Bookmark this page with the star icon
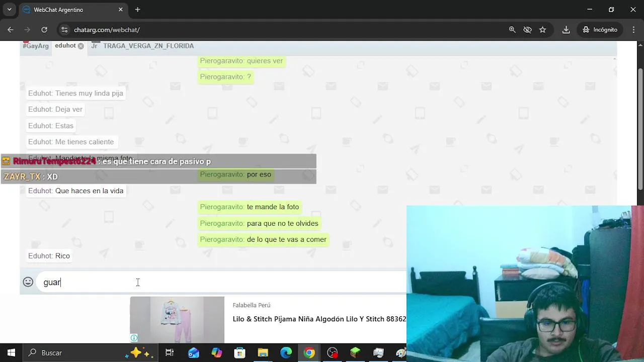The width and height of the screenshot is (644, 362). click(542, 30)
